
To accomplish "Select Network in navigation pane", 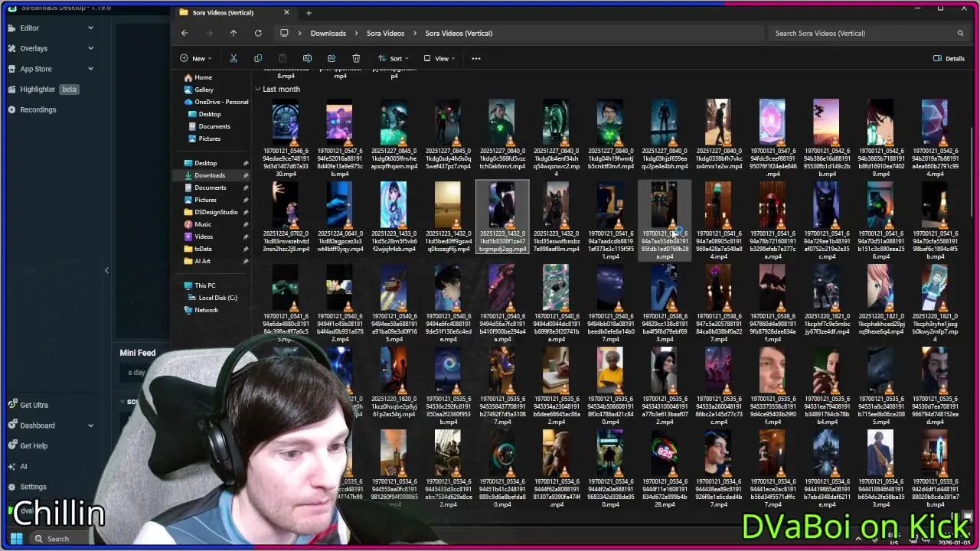I will point(206,310).
